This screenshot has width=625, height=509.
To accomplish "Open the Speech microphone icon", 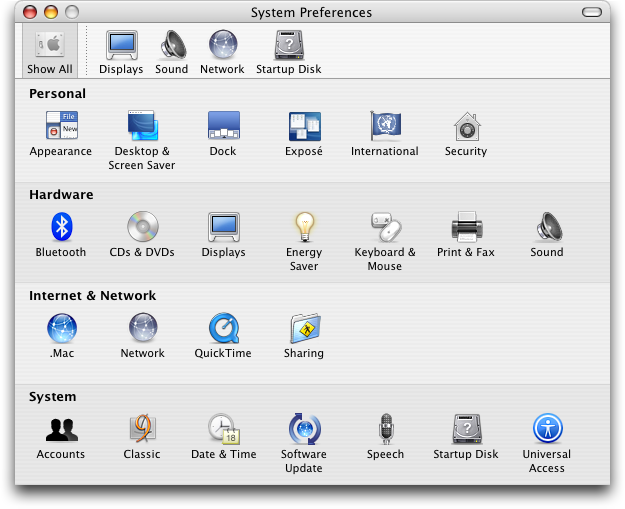I will click(386, 429).
